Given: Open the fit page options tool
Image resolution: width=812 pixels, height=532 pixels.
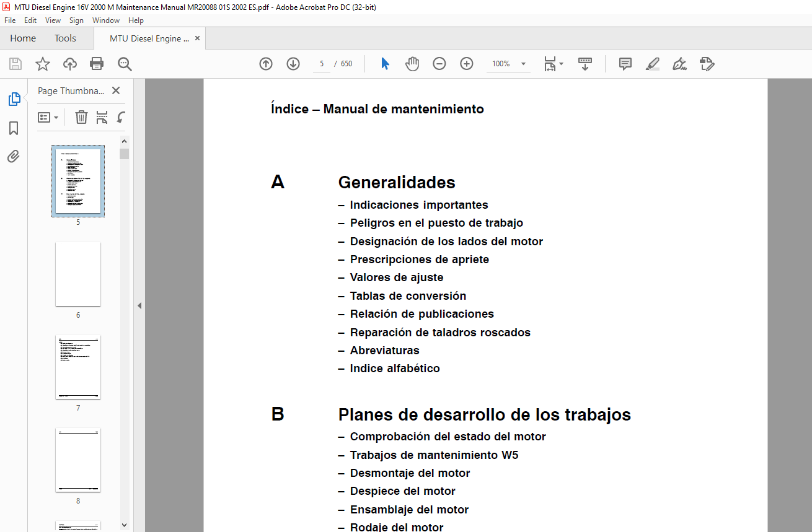Looking at the screenshot, I should [x=553, y=64].
